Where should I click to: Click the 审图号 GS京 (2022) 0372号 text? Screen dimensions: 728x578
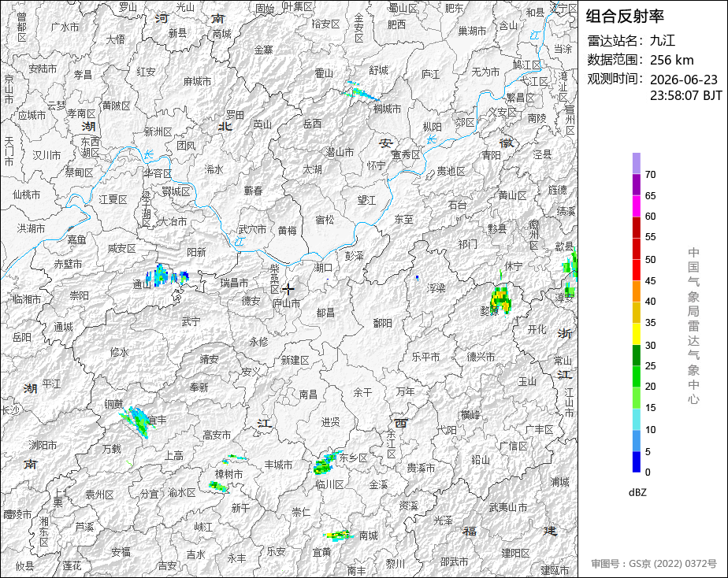click(654, 564)
